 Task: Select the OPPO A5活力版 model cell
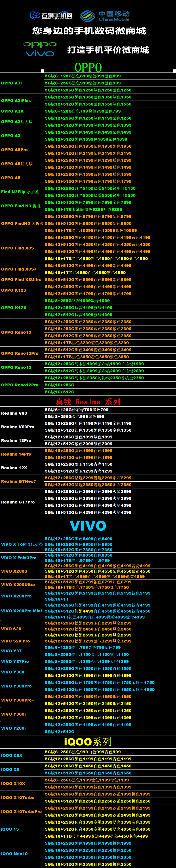click(x=22, y=164)
